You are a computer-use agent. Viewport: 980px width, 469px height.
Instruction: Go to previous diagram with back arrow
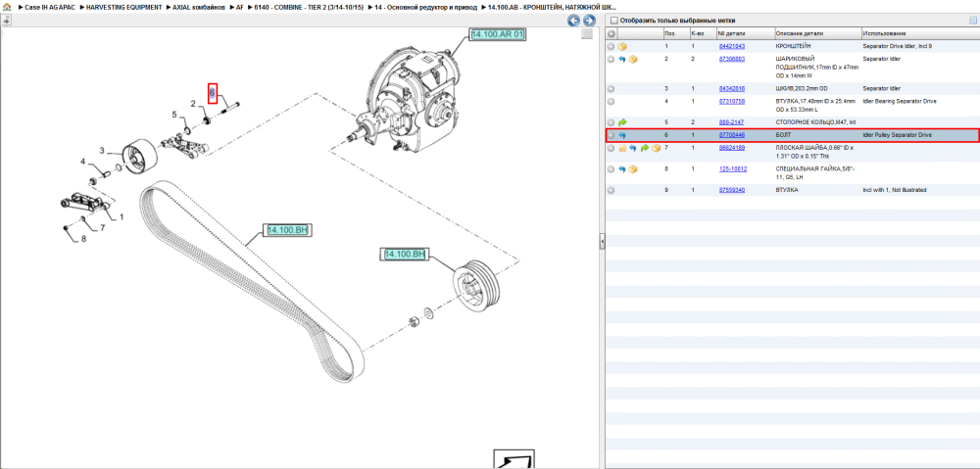(573, 21)
